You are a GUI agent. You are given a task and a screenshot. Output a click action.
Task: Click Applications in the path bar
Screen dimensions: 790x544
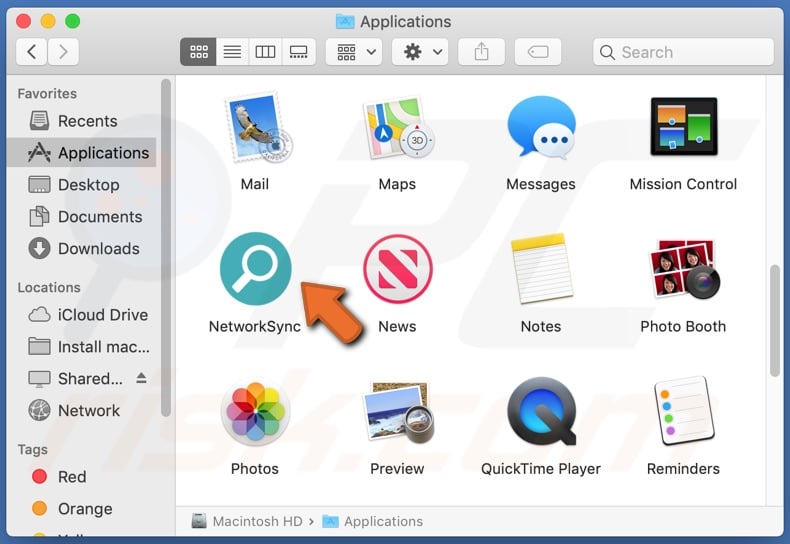point(373,521)
